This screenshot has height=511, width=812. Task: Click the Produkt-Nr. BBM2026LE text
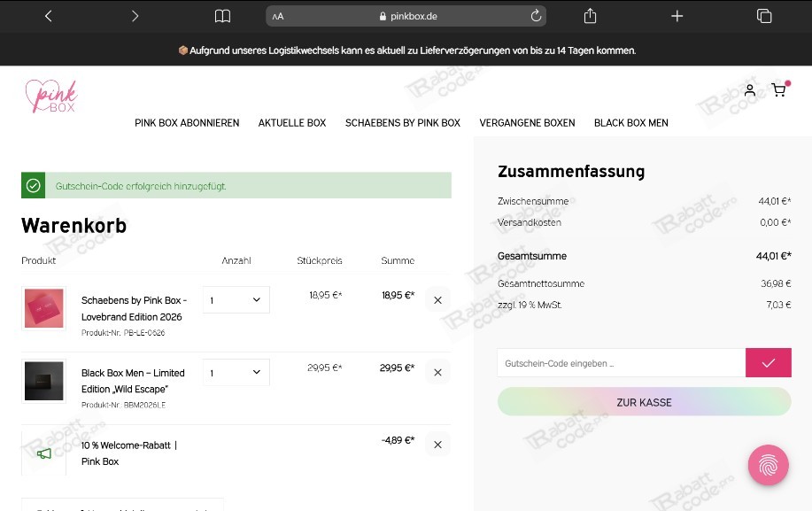click(123, 406)
